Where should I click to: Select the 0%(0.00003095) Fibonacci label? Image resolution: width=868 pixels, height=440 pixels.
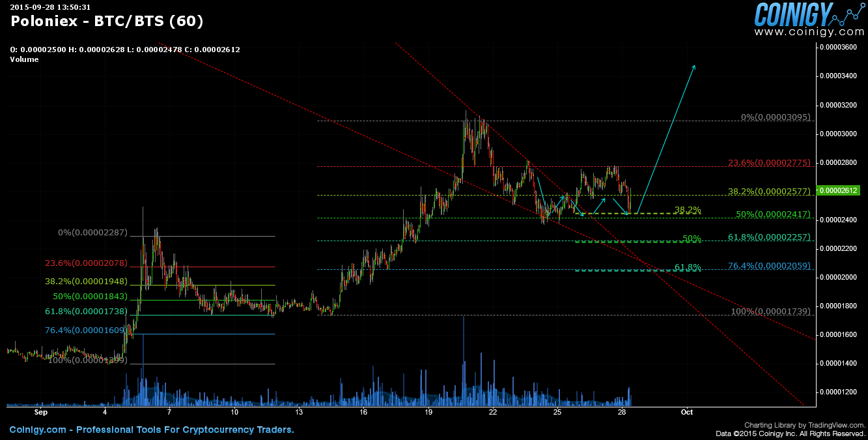776,117
